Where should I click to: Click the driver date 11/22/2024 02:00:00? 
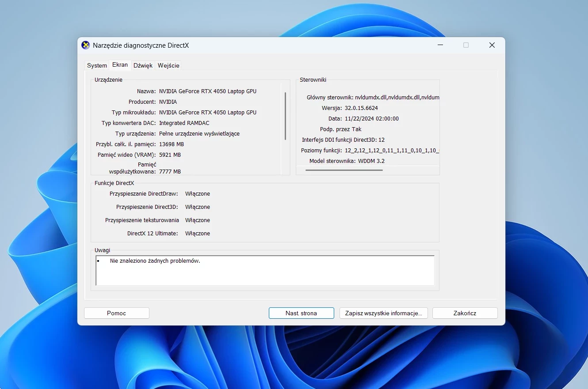[x=372, y=119]
